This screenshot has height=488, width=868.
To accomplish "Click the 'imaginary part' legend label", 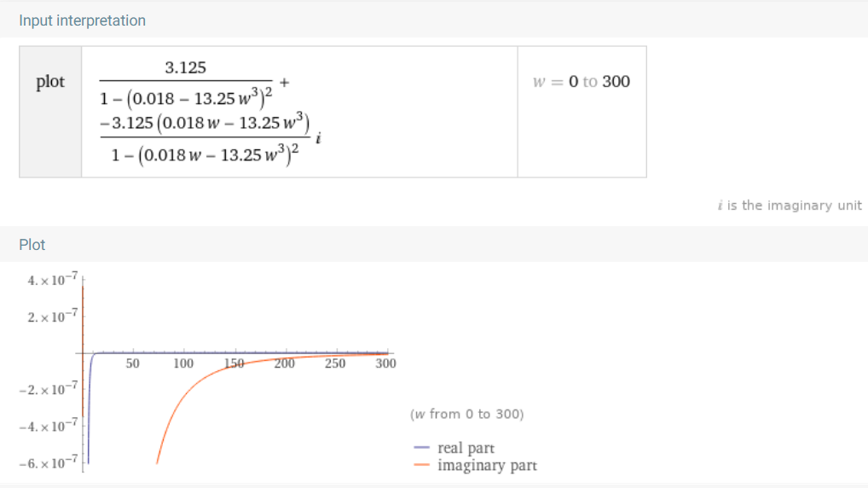I will tap(487, 465).
